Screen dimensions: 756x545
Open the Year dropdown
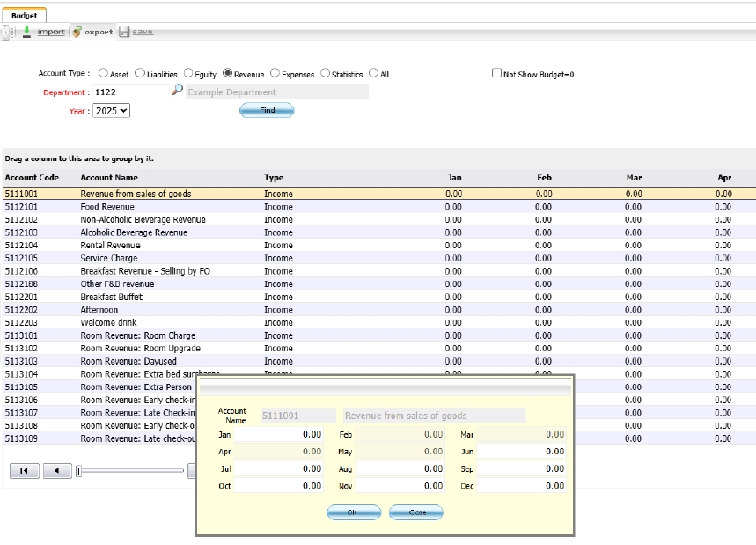tap(111, 111)
